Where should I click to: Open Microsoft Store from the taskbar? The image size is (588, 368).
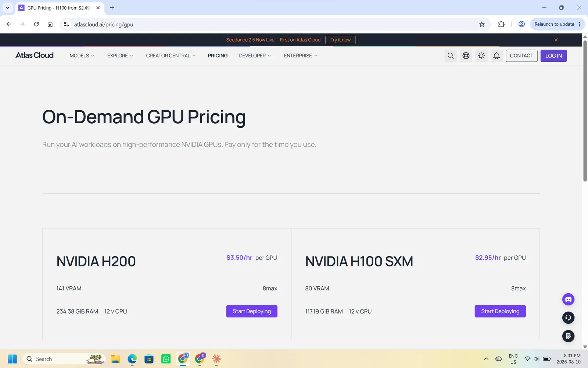tap(149, 359)
